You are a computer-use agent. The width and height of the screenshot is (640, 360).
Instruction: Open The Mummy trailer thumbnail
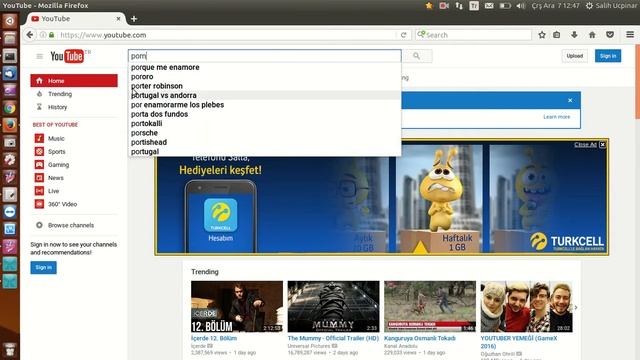[333, 307]
